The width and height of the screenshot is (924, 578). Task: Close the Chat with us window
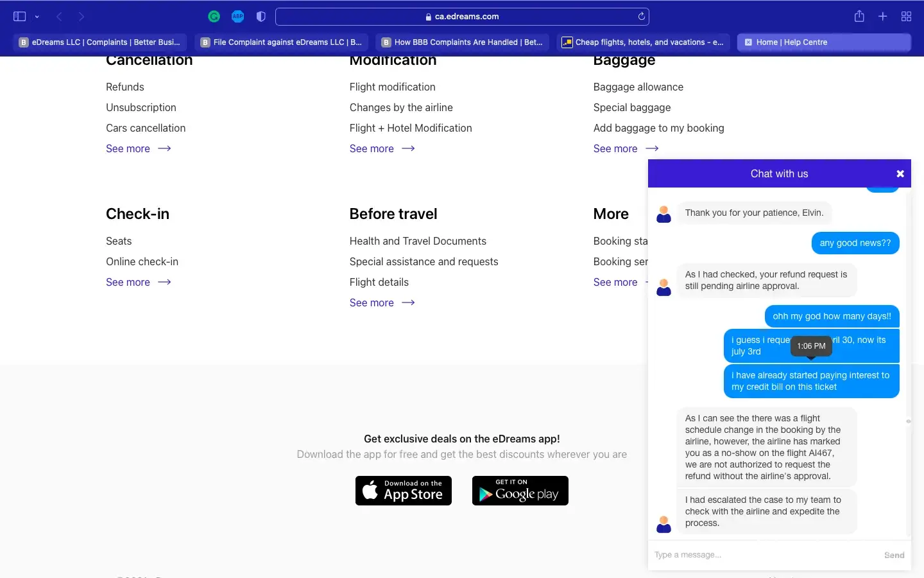pos(900,174)
